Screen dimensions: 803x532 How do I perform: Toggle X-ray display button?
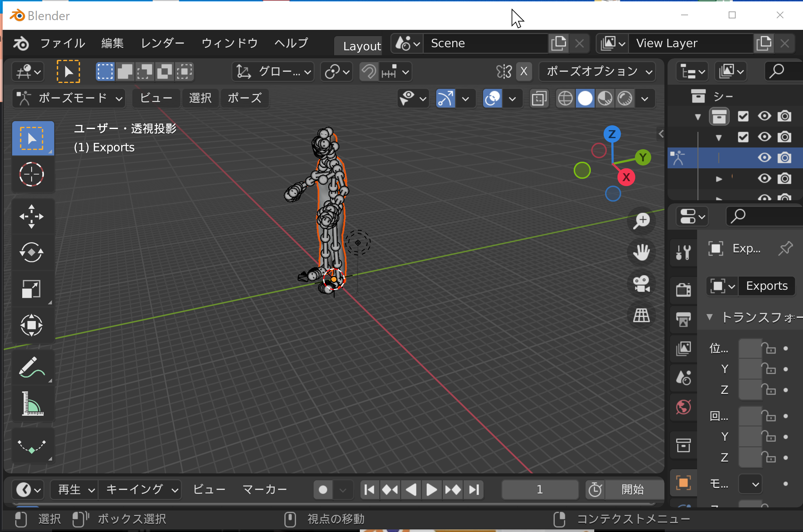[x=539, y=99]
